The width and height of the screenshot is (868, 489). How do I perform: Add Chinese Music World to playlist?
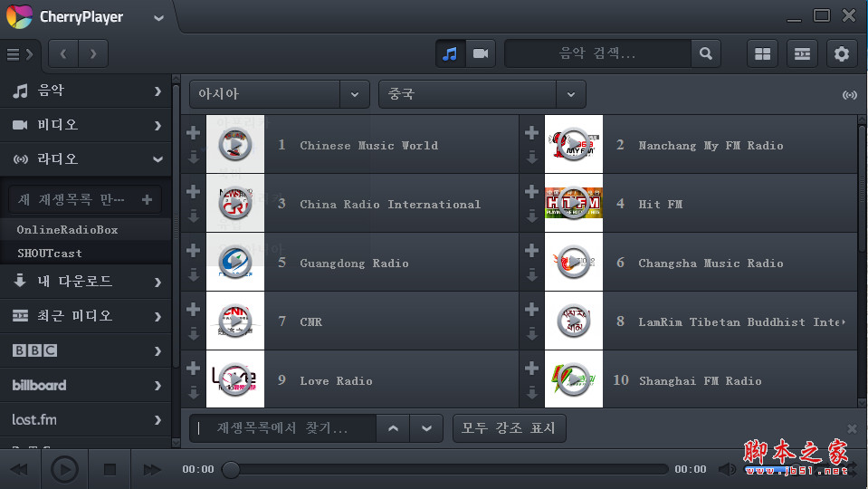pos(193,132)
